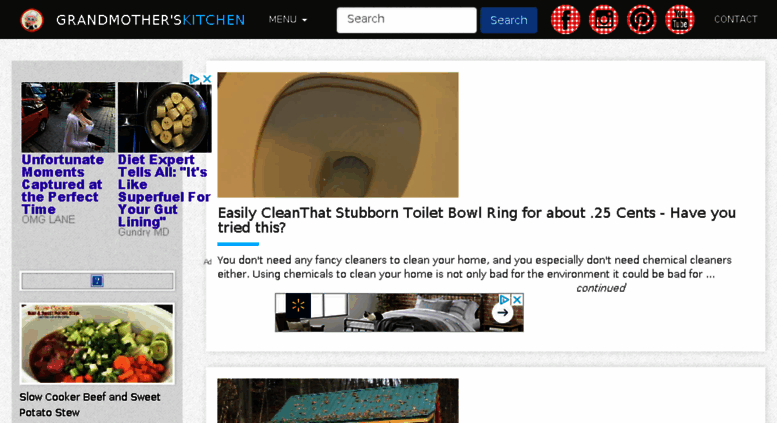
Task: Close the Walmart banner ad
Action: [517, 300]
